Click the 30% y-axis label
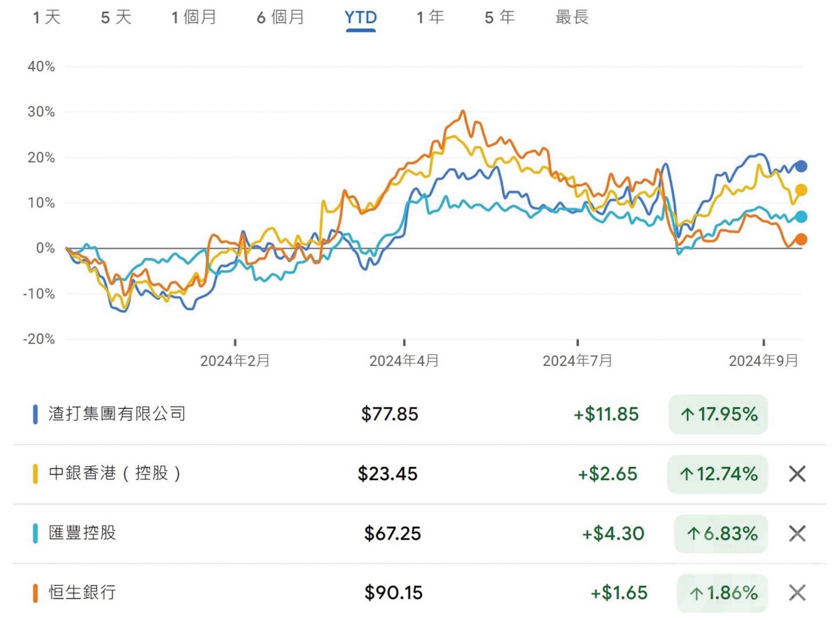840x620 pixels. [x=41, y=112]
